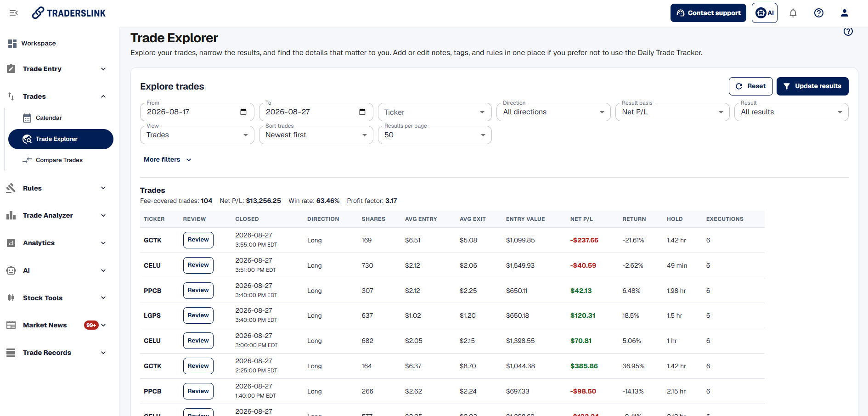Click the Contact support button
This screenshot has width=868, height=416.
coord(708,13)
